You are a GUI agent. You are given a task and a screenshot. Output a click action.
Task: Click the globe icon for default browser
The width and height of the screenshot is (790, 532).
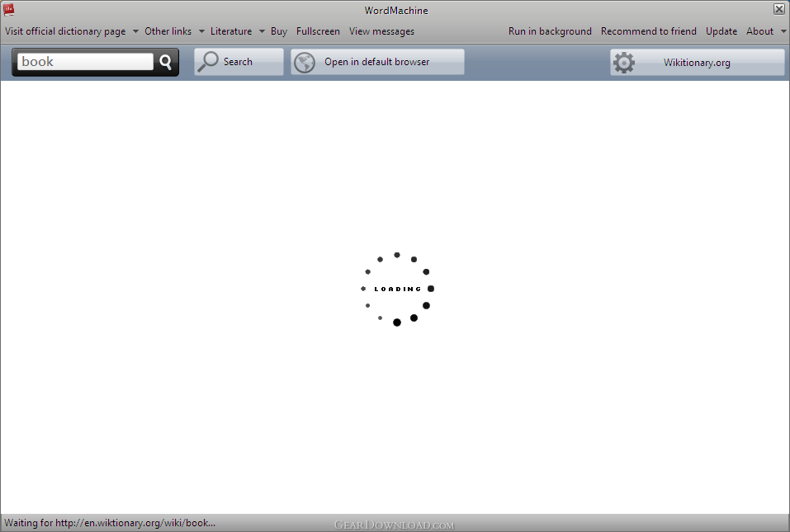pos(305,63)
